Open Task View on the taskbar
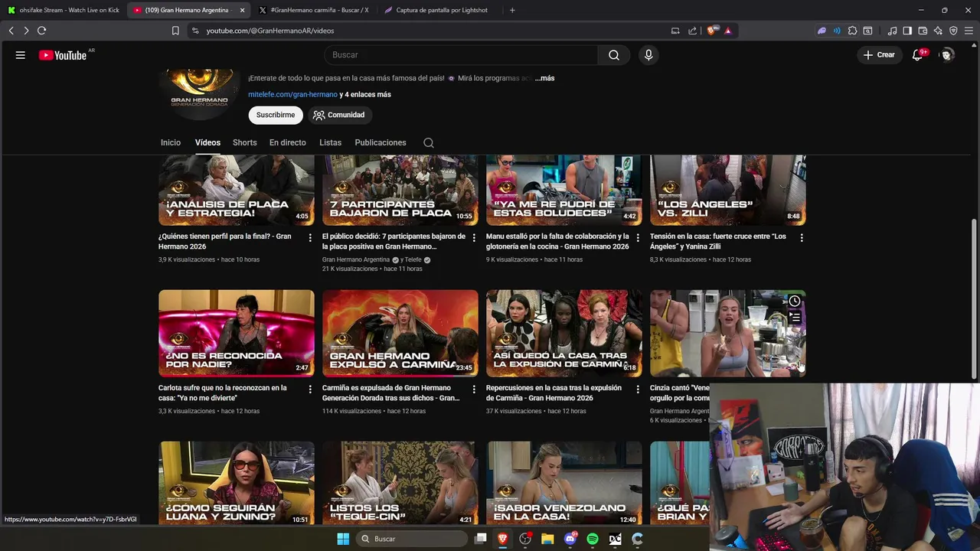This screenshot has width=980, height=551. click(481, 539)
